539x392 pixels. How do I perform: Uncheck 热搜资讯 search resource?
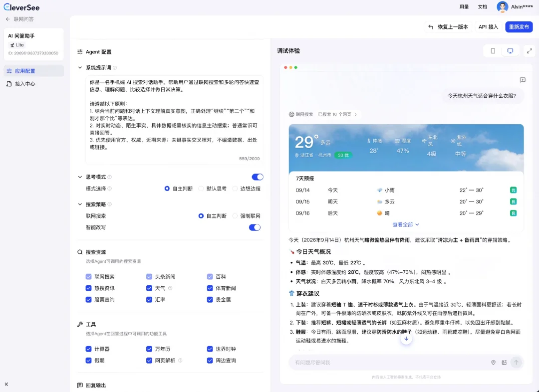click(88, 288)
